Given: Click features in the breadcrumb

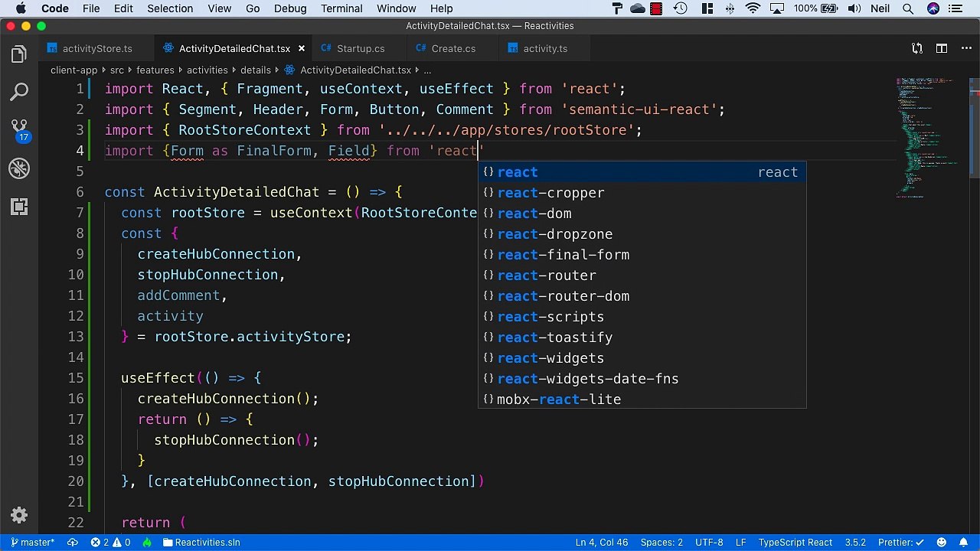Looking at the screenshot, I should point(155,70).
